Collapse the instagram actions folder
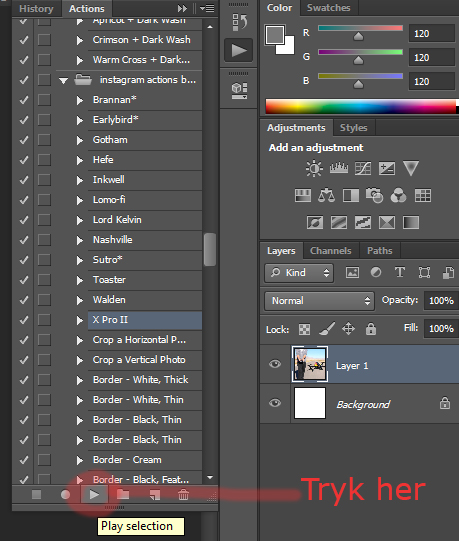The width and height of the screenshot is (459, 541). pos(63,81)
